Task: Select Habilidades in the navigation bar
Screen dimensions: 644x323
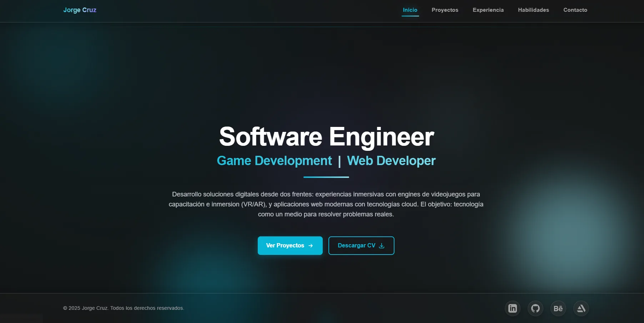Action: coord(533,10)
